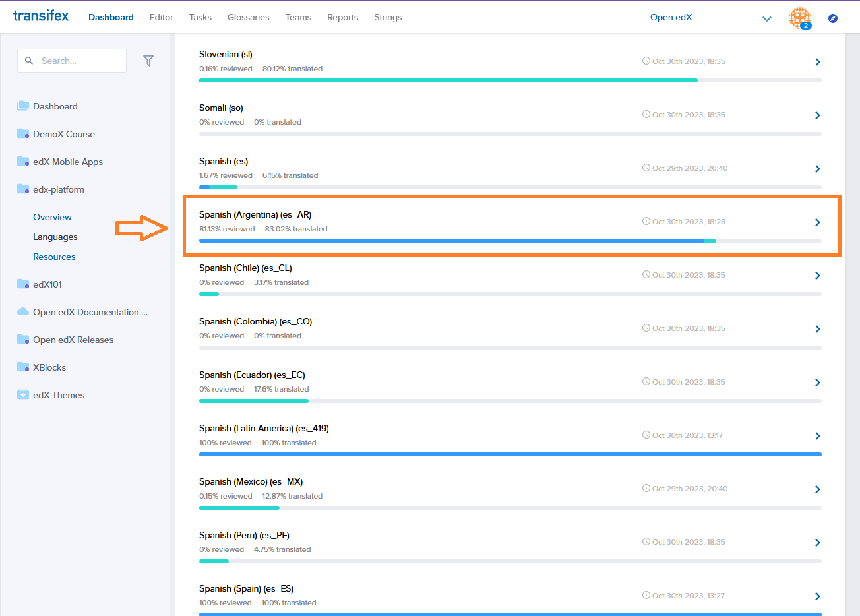Go to Reports in top navigation
Screen dimensions: 860x616
pos(342,18)
